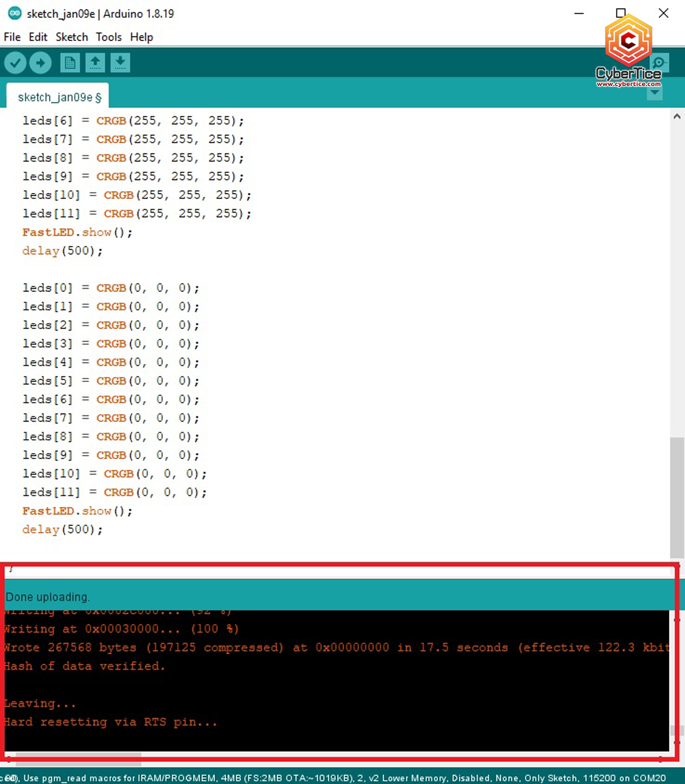Maximize the Arduino IDE window

[x=621, y=13]
